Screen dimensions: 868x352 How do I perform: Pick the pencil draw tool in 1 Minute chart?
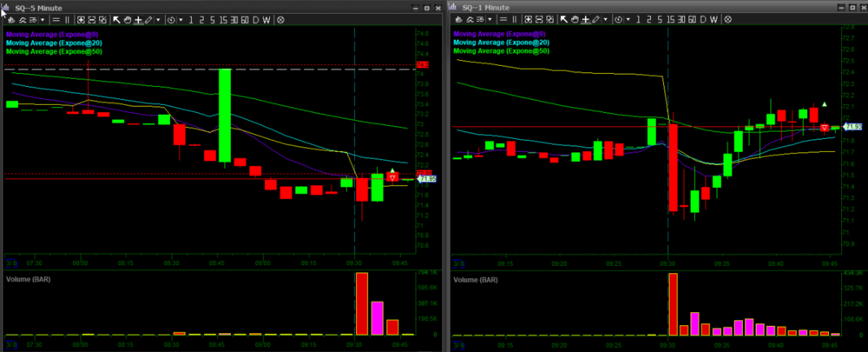click(x=595, y=18)
